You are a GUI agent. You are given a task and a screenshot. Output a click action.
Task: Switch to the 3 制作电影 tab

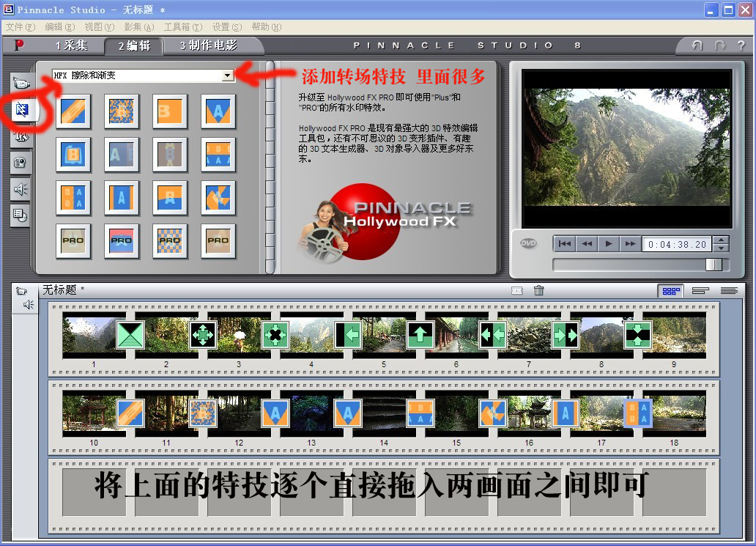coord(209,45)
